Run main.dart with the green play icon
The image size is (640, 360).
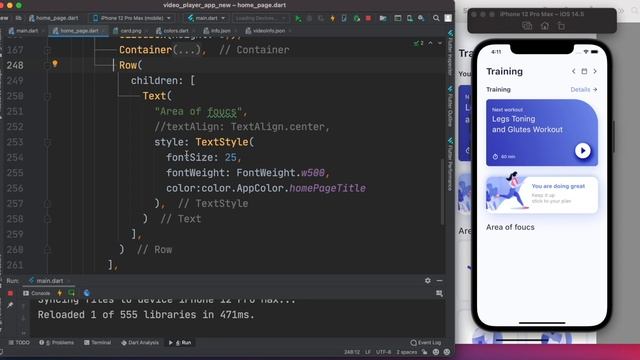pos(298,18)
